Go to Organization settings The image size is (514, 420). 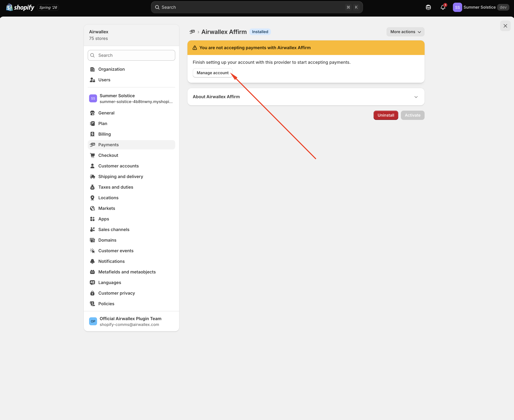pos(131,69)
